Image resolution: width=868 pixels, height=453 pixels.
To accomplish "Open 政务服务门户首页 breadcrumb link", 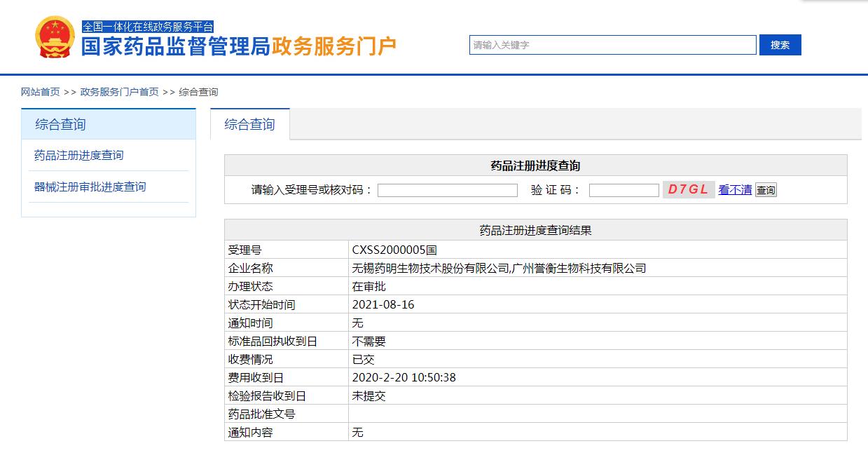I will coord(119,92).
